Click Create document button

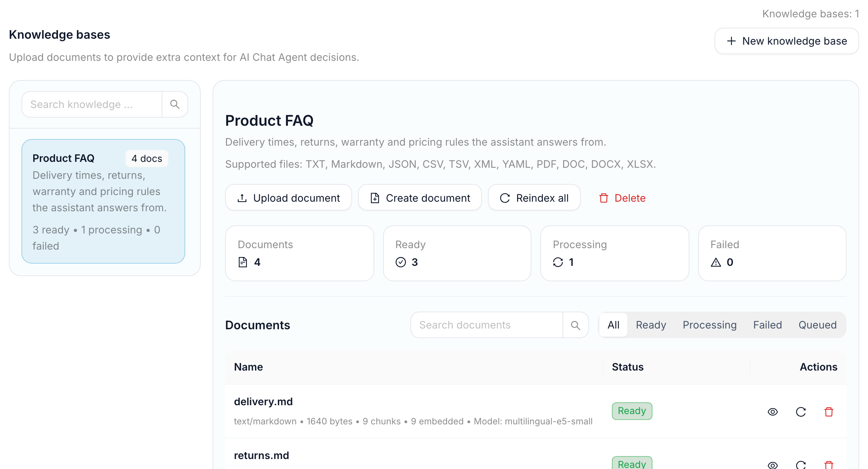pos(420,198)
